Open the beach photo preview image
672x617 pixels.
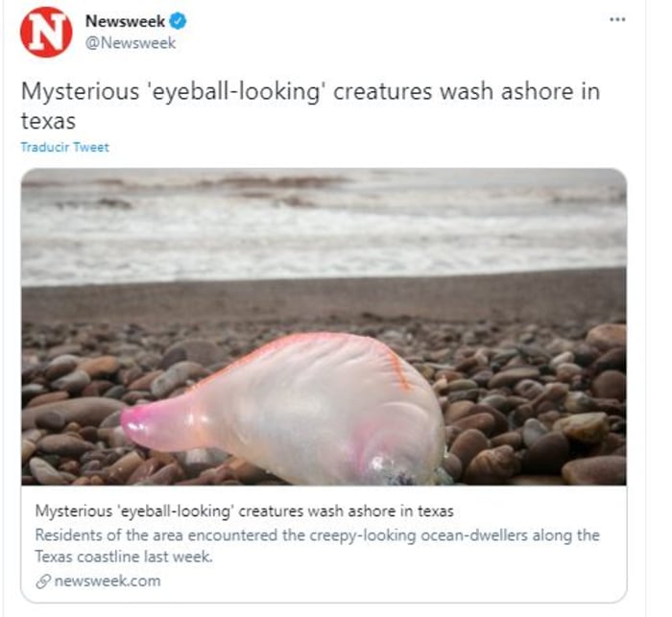324,326
